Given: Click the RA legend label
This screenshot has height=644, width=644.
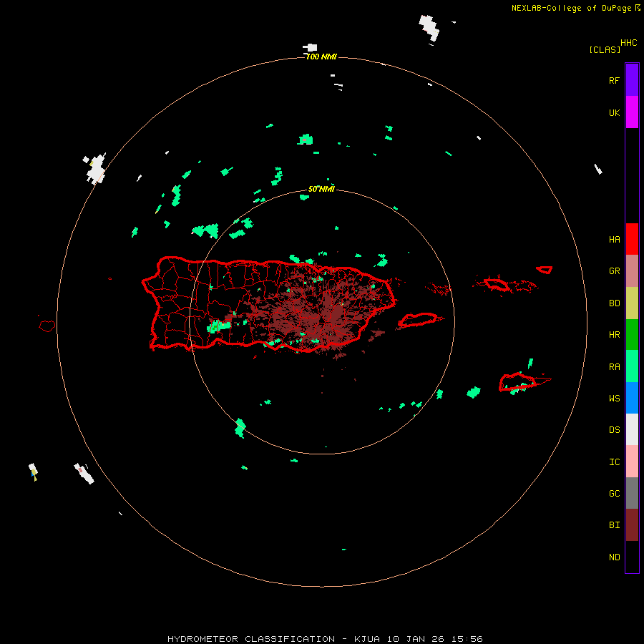Looking at the screenshot, I should pos(614,366).
